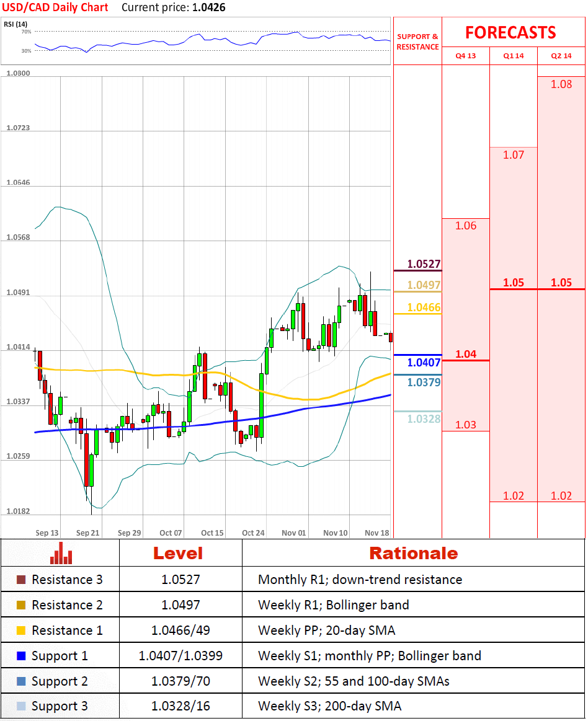The image size is (588, 721).
Task: Click the light blue Support 3 square
Action: click(x=21, y=707)
